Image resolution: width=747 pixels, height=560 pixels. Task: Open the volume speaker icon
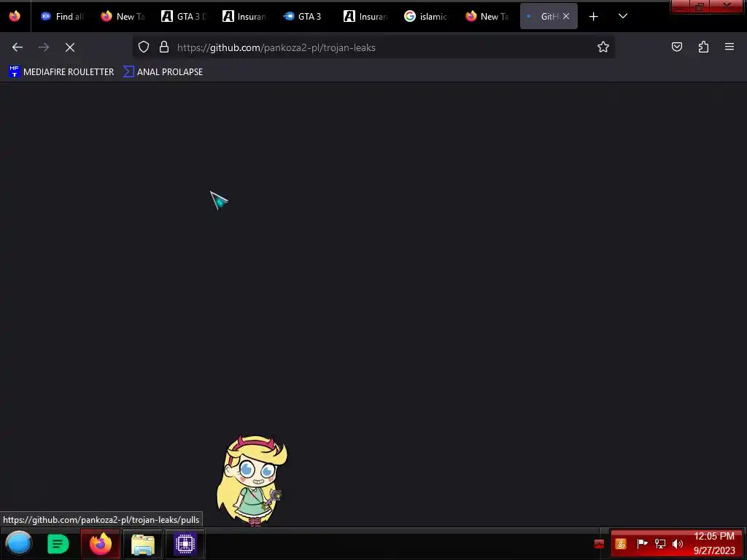678,544
